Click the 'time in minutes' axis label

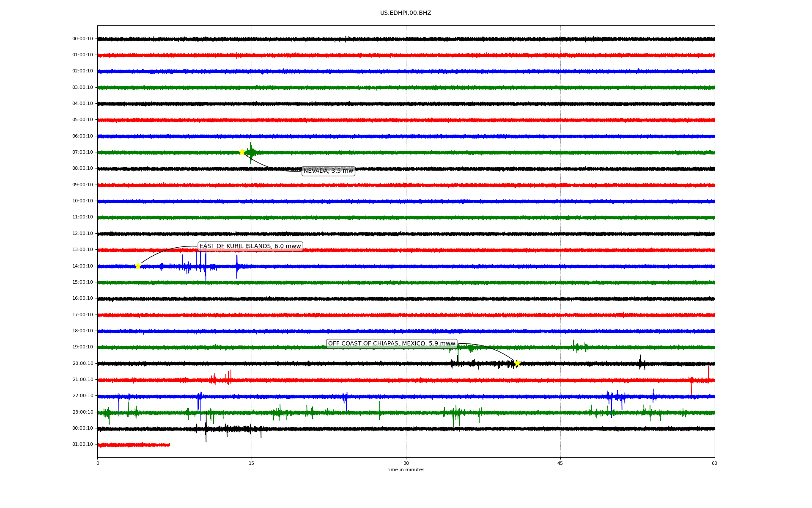pyautogui.click(x=406, y=470)
